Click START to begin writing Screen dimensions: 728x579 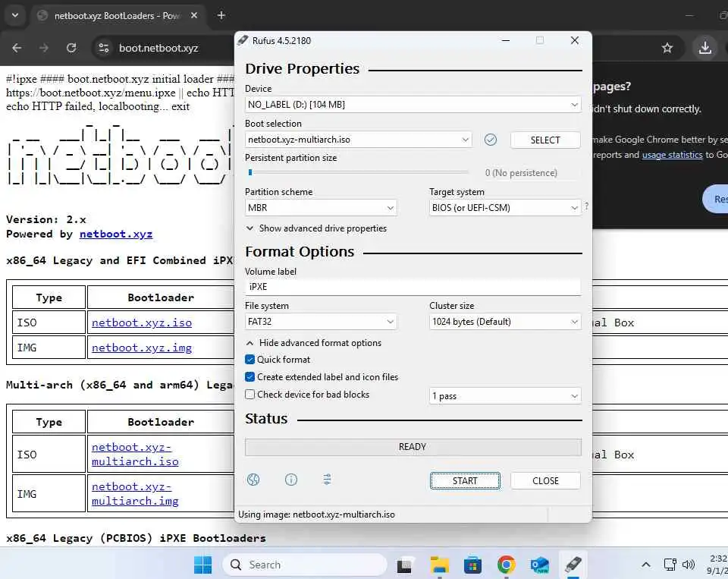[465, 480]
